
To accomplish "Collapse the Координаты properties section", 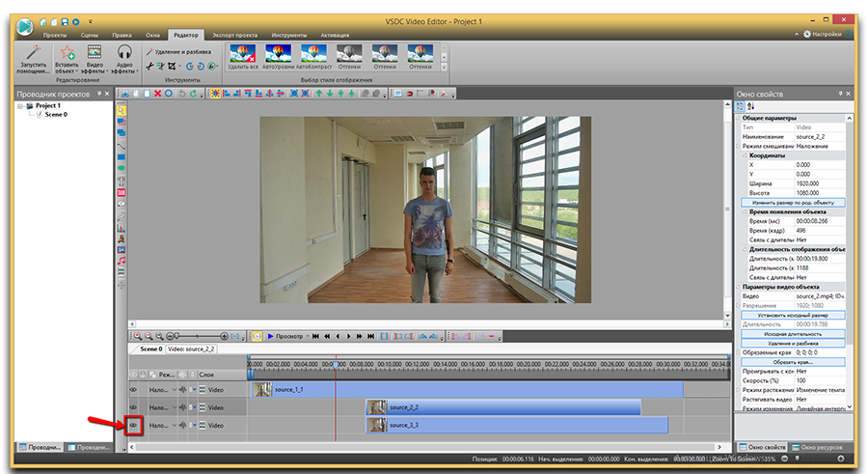I will pos(745,155).
